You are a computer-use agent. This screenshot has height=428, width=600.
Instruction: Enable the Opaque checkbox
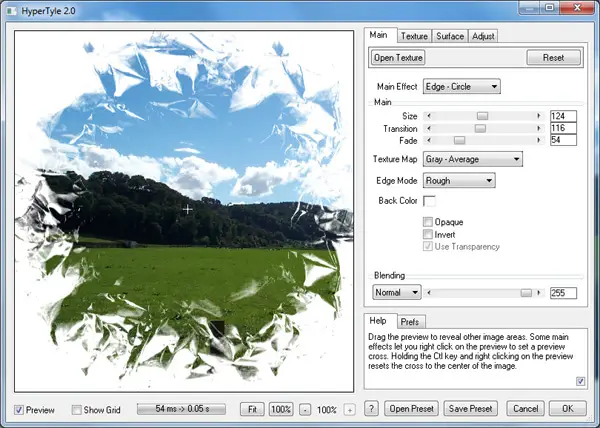coord(428,222)
